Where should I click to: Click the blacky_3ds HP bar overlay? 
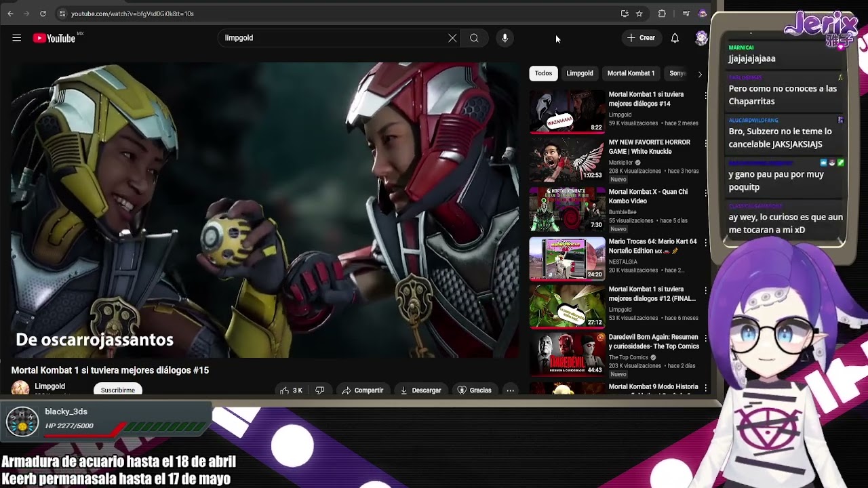[x=107, y=421]
